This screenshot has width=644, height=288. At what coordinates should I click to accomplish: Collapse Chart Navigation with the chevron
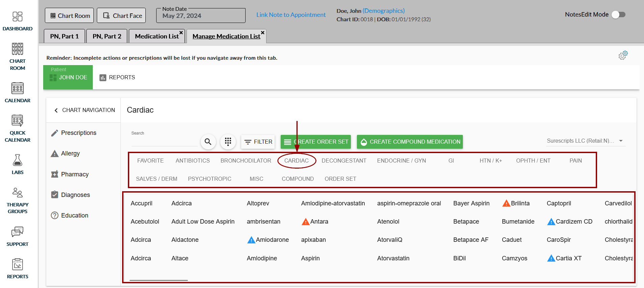pos(56,110)
